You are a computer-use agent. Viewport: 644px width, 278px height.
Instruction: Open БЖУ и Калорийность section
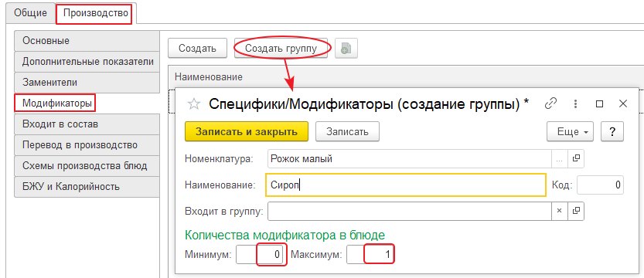pos(87,187)
